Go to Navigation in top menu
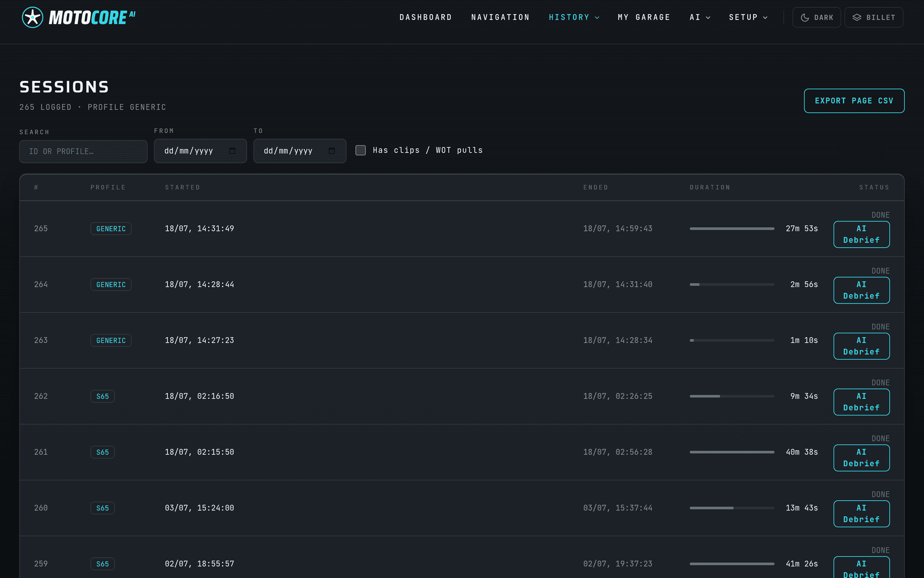 [500, 17]
